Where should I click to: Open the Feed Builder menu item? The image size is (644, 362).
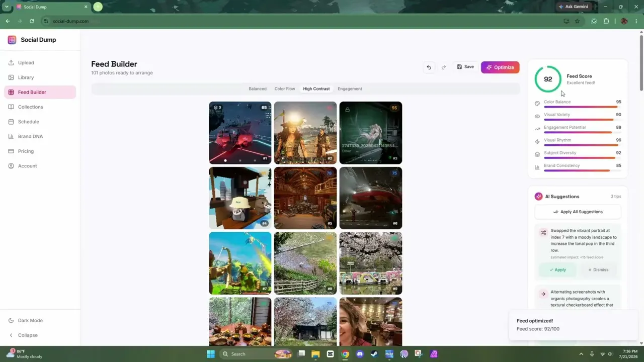point(40,92)
